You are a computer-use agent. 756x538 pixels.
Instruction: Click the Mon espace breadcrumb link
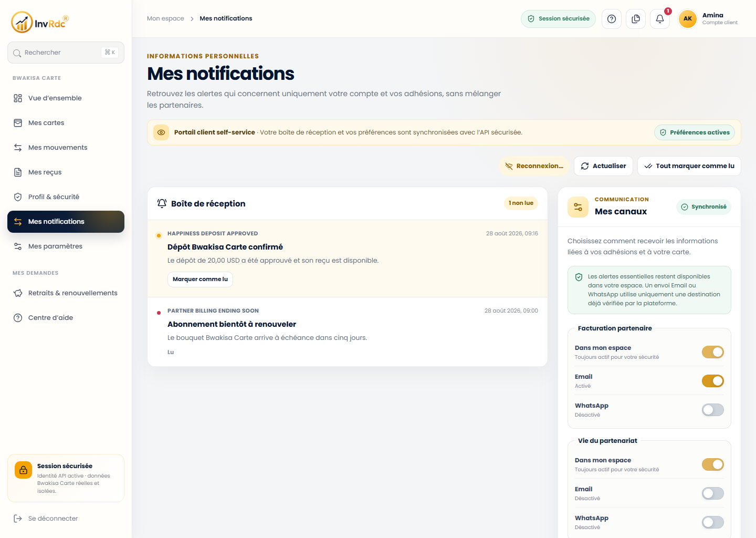click(x=165, y=18)
